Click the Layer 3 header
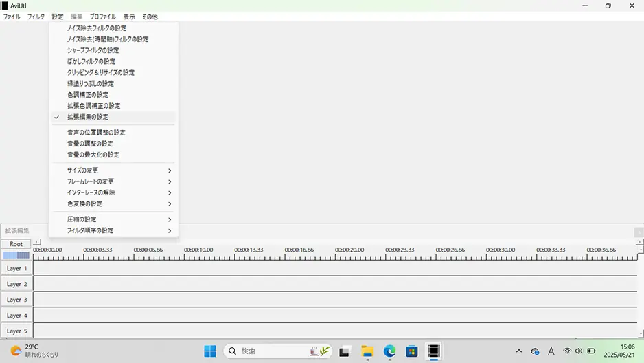644x363 pixels. click(16, 299)
